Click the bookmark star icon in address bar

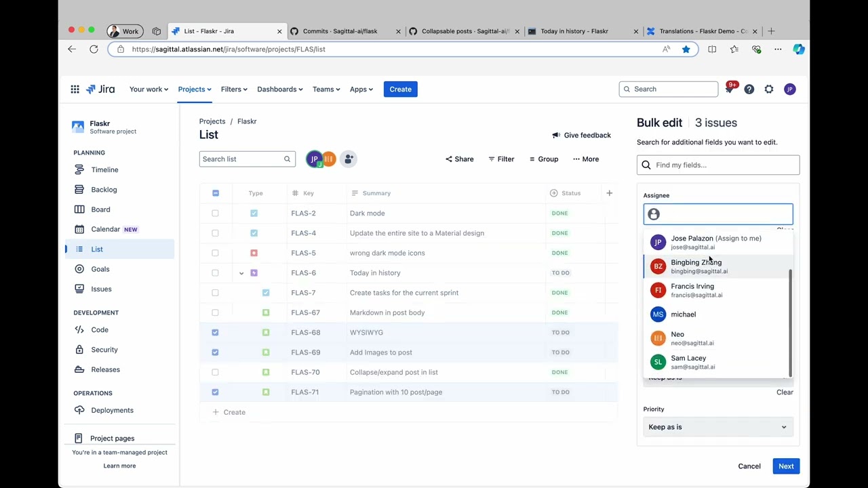(686, 49)
